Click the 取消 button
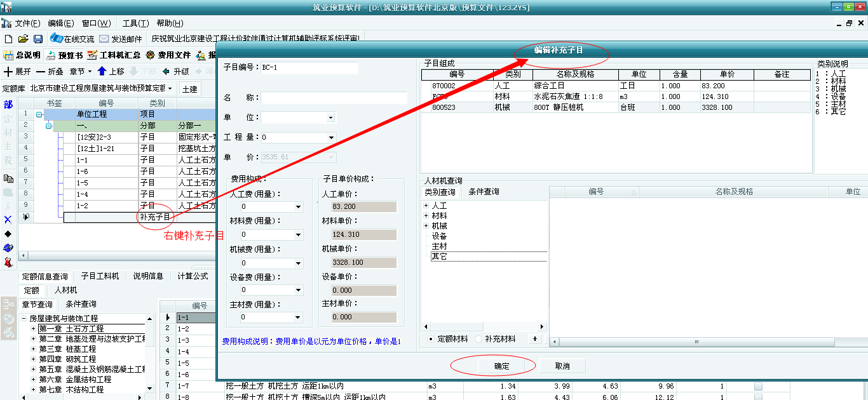Image resolution: width=868 pixels, height=400 pixels. tap(562, 366)
